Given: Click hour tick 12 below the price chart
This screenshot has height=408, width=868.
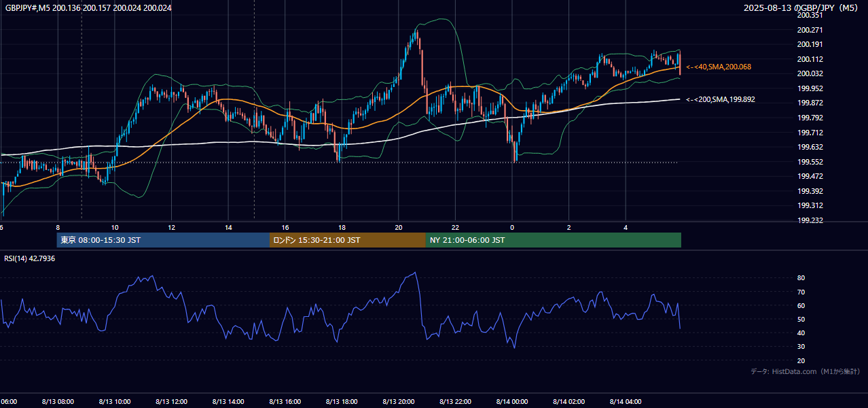Looking at the screenshot, I should coord(171,227).
